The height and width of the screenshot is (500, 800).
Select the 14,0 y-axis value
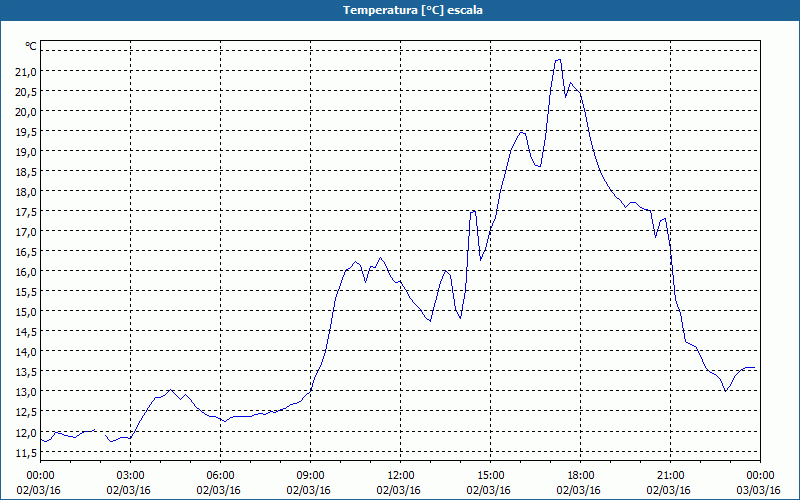[x=26, y=352]
